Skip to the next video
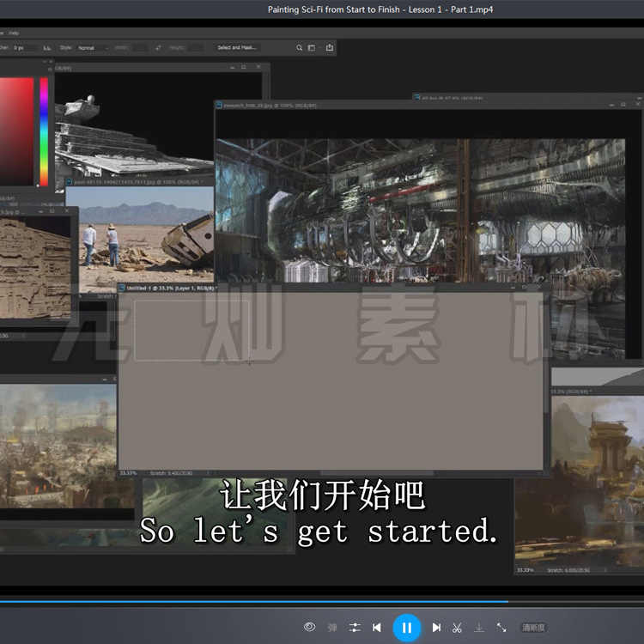The width and height of the screenshot is (644, 644). pos(436,628)
